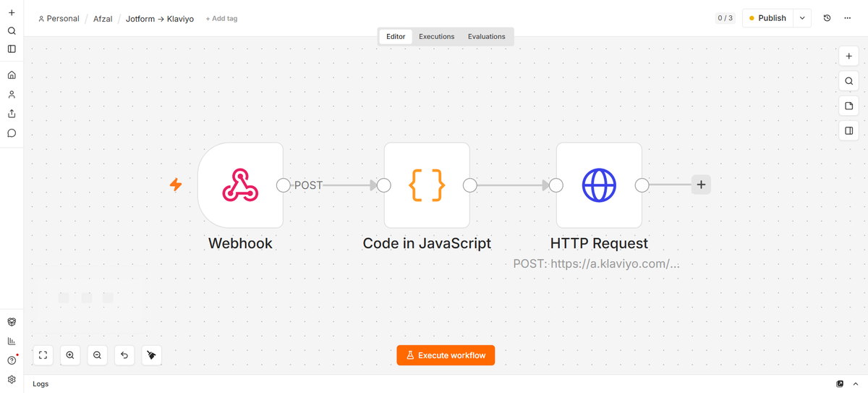This screenshot has width=868, height=393.
Task: Switch to the Executions tab
Action: point(437,37)
